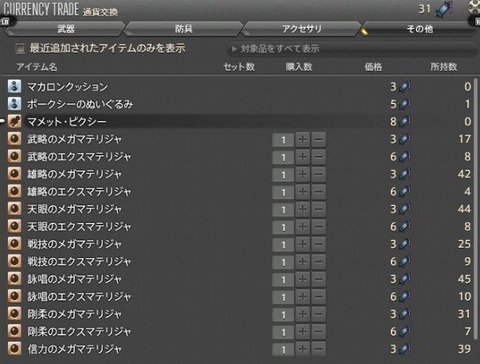This screenshot has height=364, width=480.
Task: Decrease quantity for 雄略のメガマテリジャ
Action: pos(319,174)
